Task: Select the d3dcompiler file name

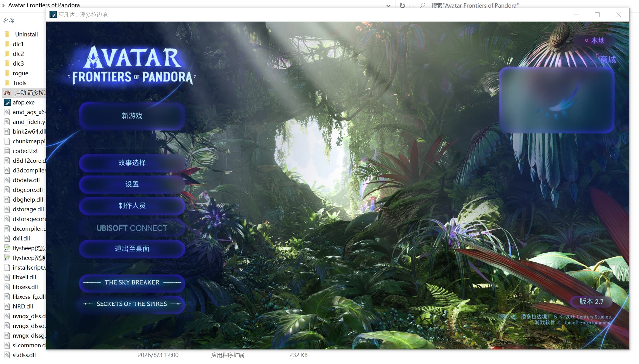Action: tap(29, 170)
